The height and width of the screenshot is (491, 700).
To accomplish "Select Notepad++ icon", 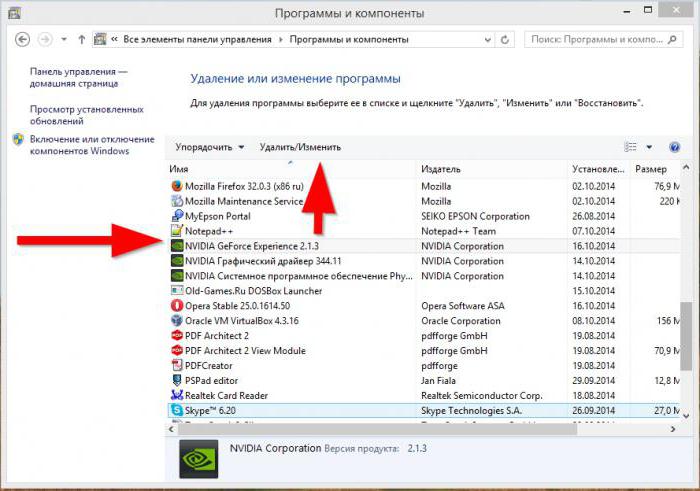I will click(177, 231).
